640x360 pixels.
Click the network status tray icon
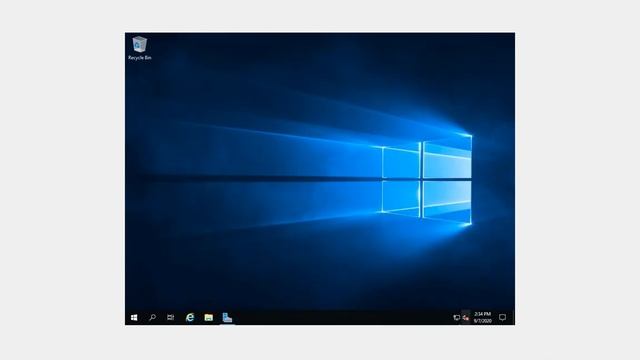(x=457, y=318)
